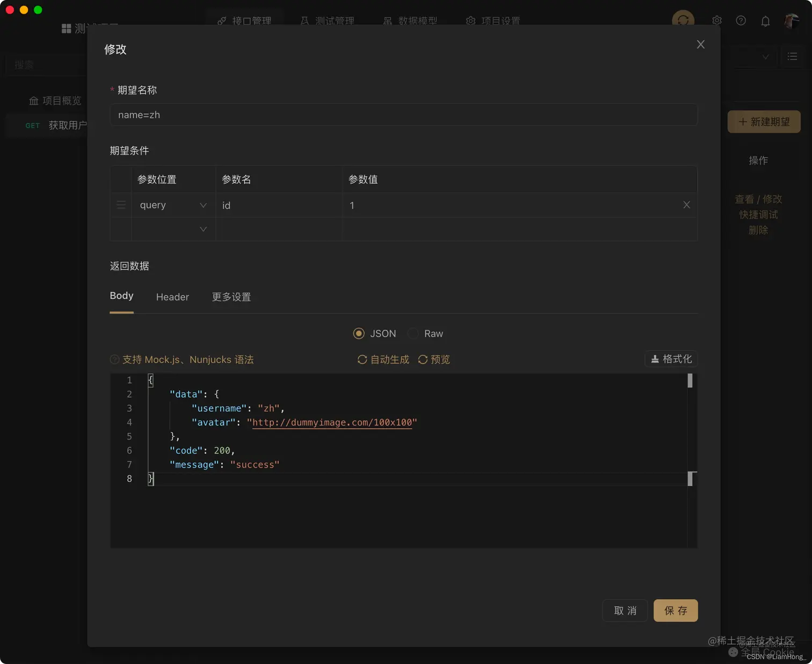This screenshot has height=664, width=812.
Task: Click the list view icon at top right
Action: click(x=792, y=56)
